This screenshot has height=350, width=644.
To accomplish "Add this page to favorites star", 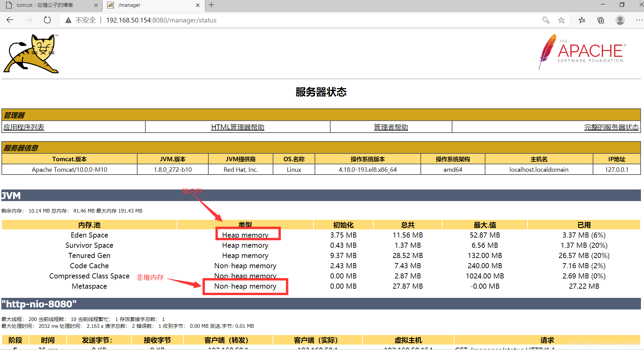I will (562, 20).
